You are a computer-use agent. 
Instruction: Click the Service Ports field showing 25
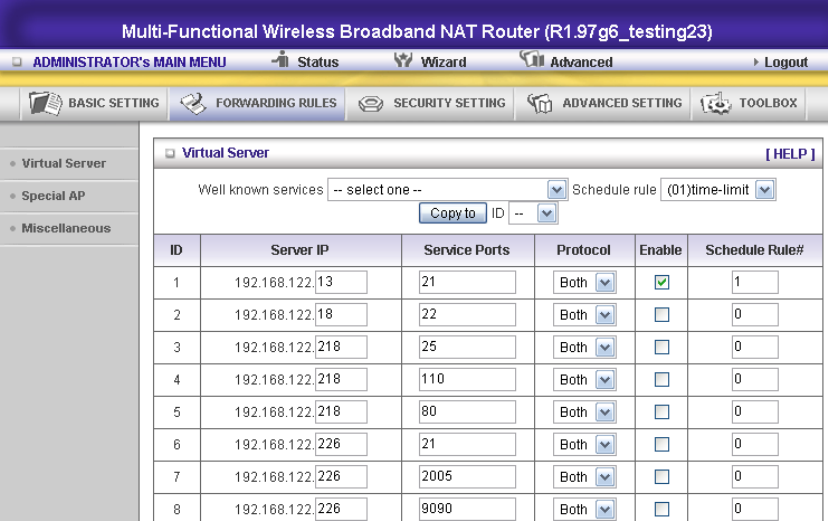(x=467, y=347)
